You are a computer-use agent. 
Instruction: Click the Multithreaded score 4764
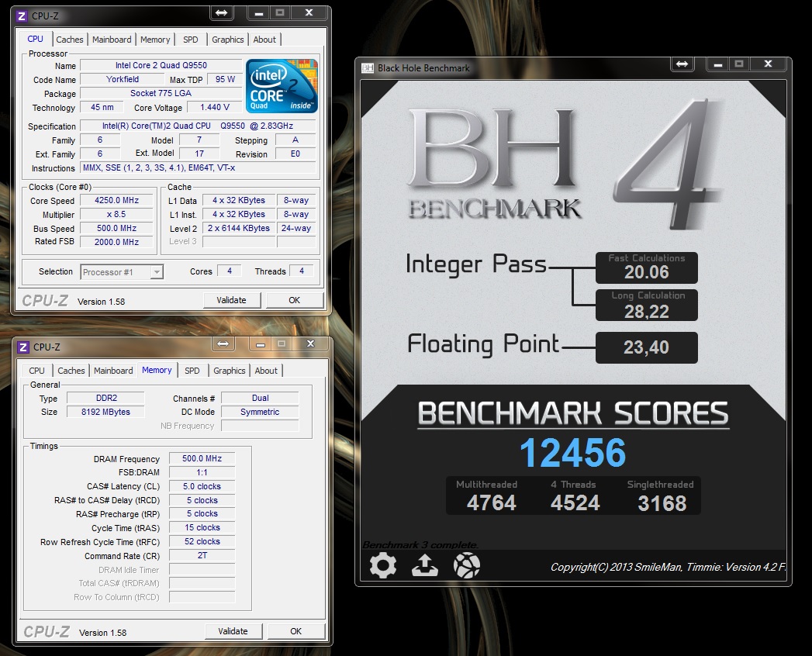pyautogui.click(x=491, y=503)
